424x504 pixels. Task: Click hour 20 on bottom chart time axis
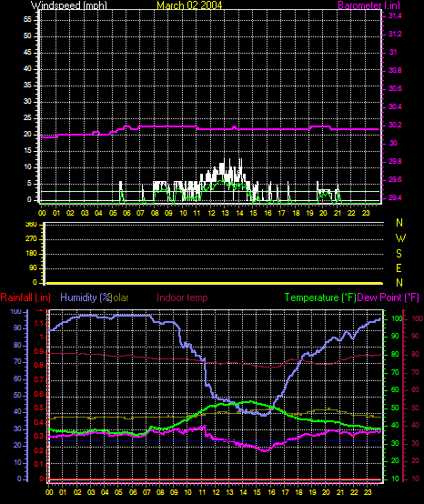[326, 492]
